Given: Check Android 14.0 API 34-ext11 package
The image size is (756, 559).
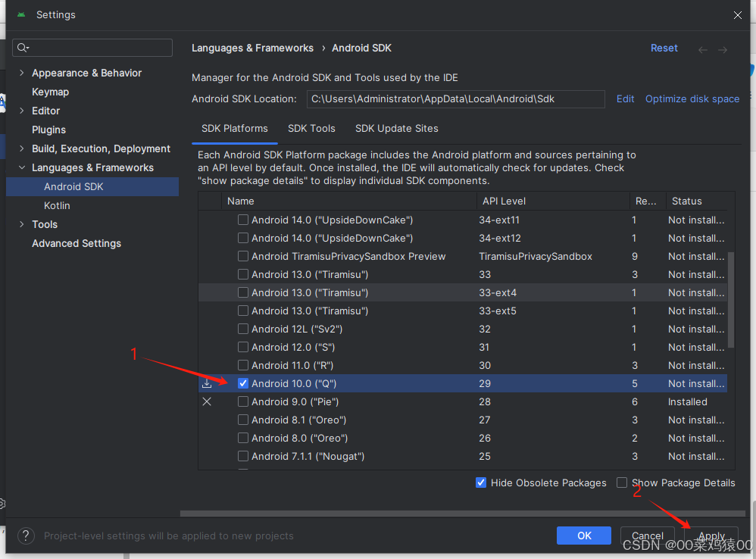Looking at the screenshot, I should (243, 220).
